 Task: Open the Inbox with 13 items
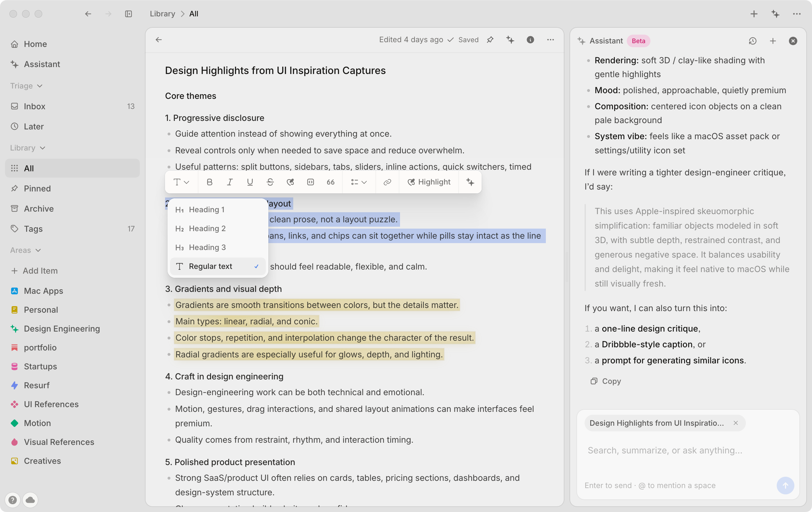tap(72, 106)
